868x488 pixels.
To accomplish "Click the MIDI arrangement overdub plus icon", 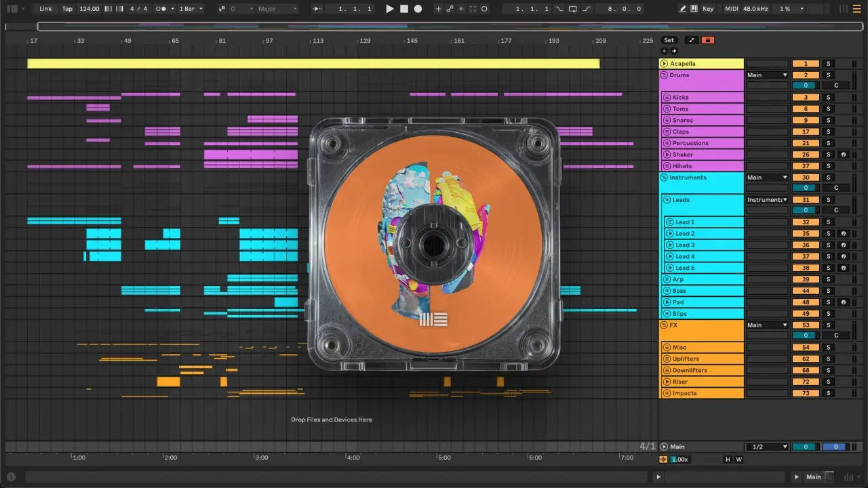I will click(x=438, y=9).
